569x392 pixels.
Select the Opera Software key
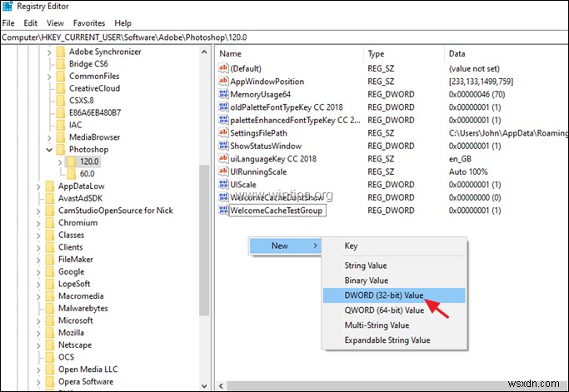pyautogui.click(x=86, y=382)
